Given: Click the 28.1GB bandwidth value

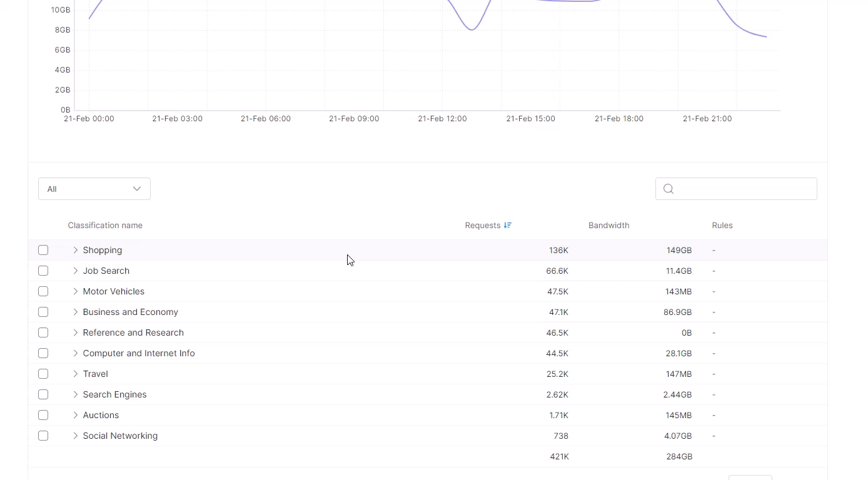Looking at the screenshot, I should point(679,353).
